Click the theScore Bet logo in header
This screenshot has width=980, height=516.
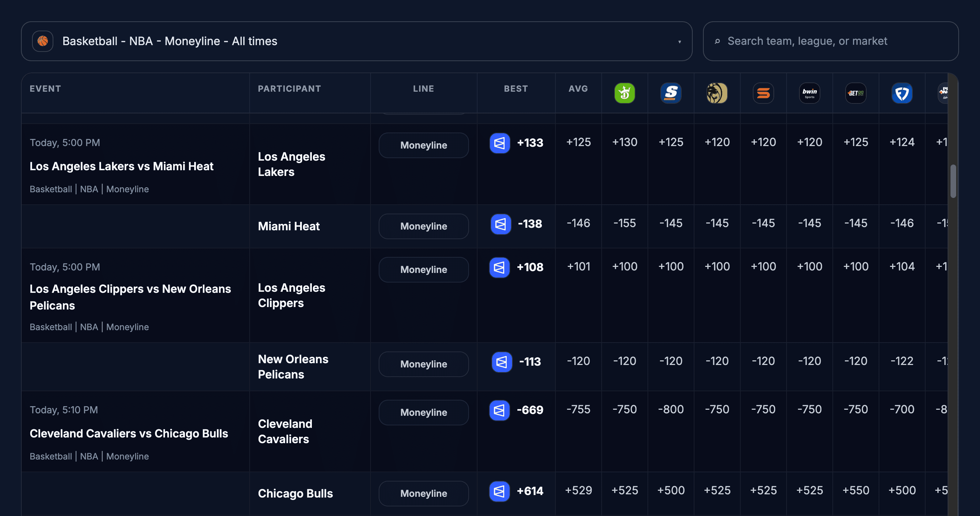pyautogui.click(x=671, y=93)
